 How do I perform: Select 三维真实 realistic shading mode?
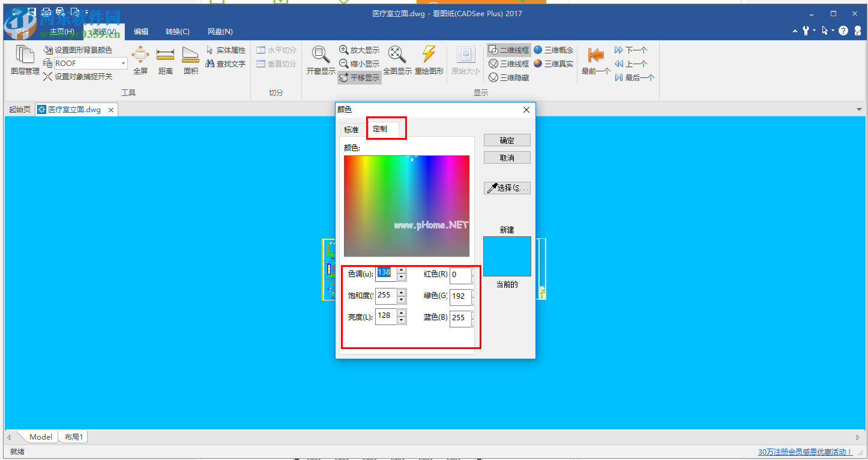coord(553,64)
